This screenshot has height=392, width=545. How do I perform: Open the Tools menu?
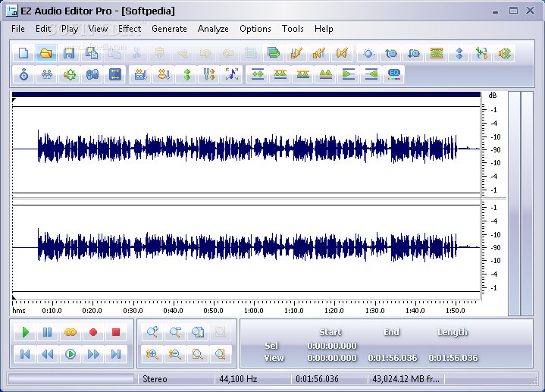click(x=293, y=29)
